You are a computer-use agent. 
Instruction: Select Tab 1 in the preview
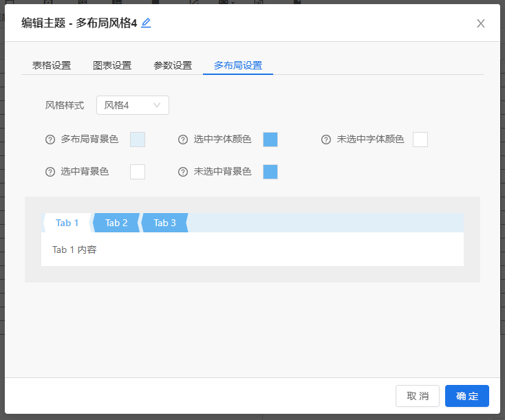coord(67,223)
